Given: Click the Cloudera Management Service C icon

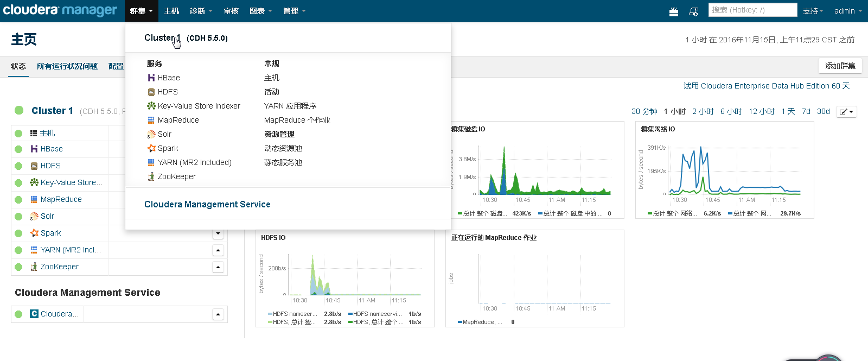Looking at the screenshot, I should tap(34, 314).
